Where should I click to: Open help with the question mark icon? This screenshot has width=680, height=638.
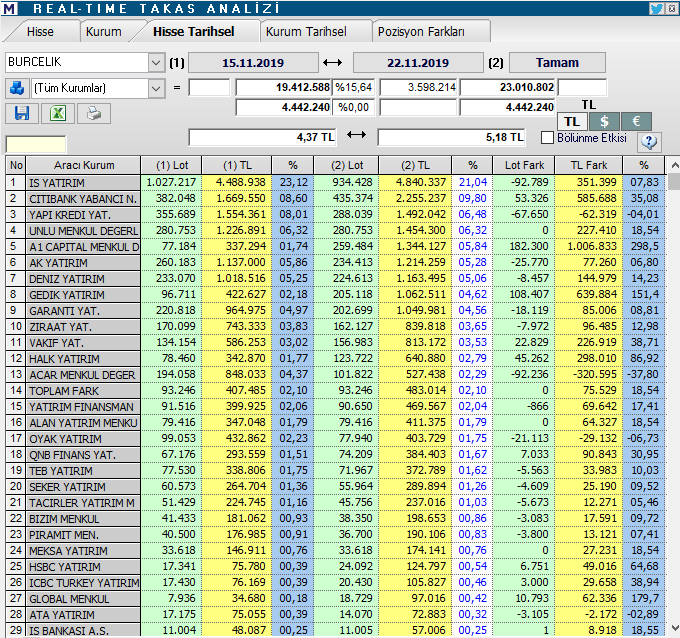point(649,141)
